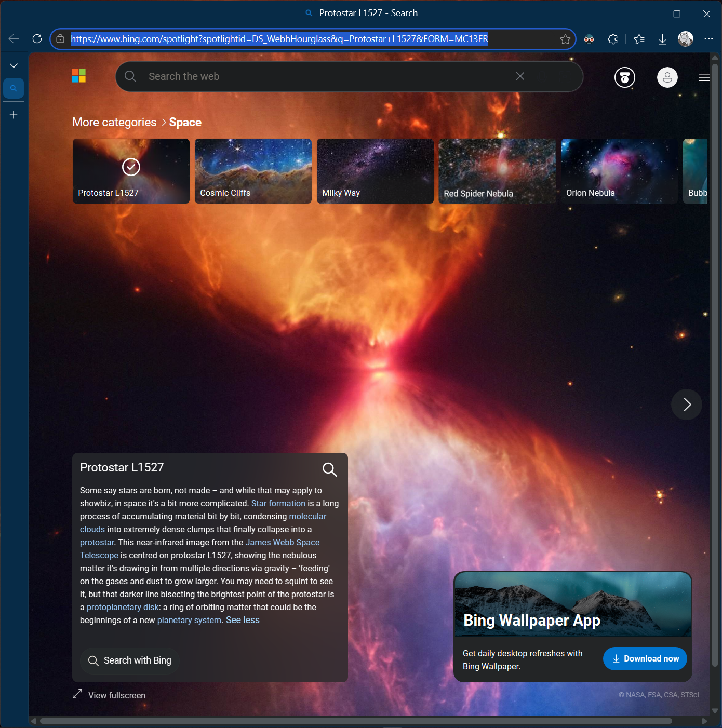Select the Milky Way thumbnail

pyautogui.click(x=375, y=171)
